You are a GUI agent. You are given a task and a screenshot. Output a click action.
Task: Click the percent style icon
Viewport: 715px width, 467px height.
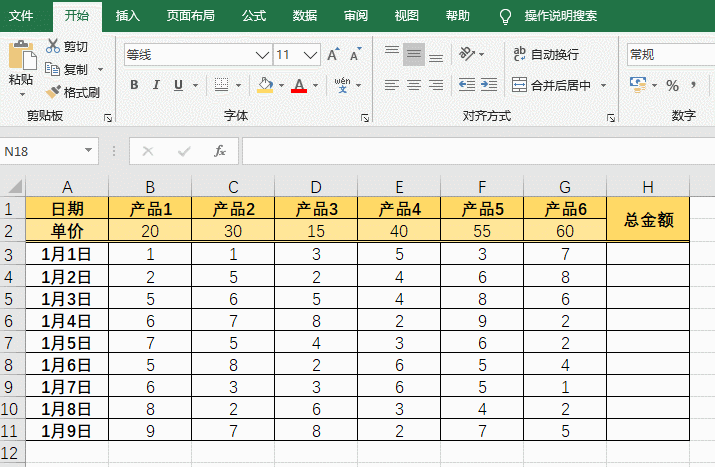(x=672, y=85)
